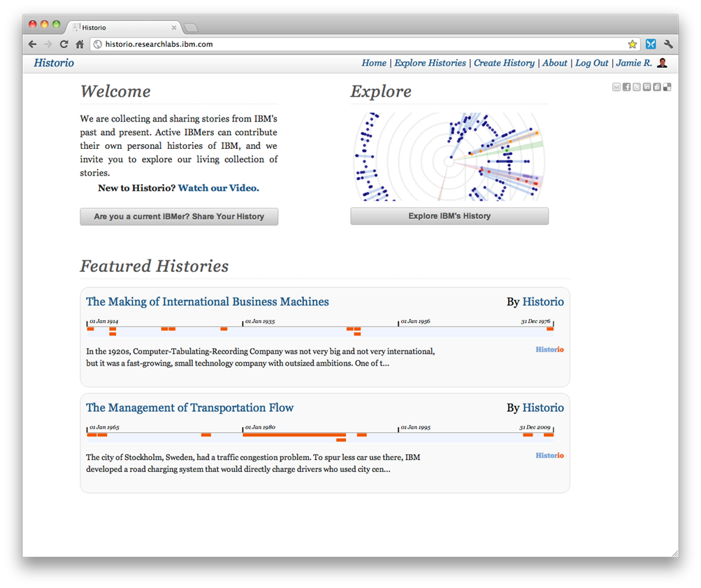Go forward using the browser arrow
This screenshot has height=588, width=701.
[48, 44]
